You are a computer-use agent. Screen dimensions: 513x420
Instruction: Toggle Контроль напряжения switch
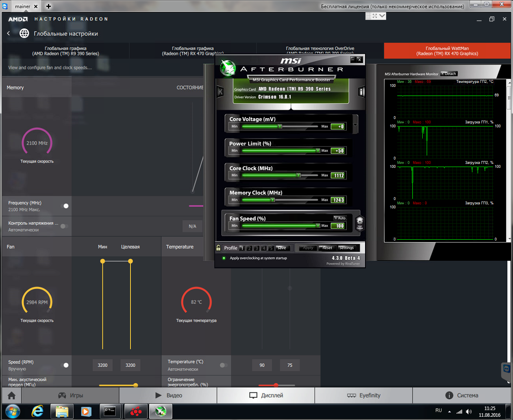tap(64, 226)
